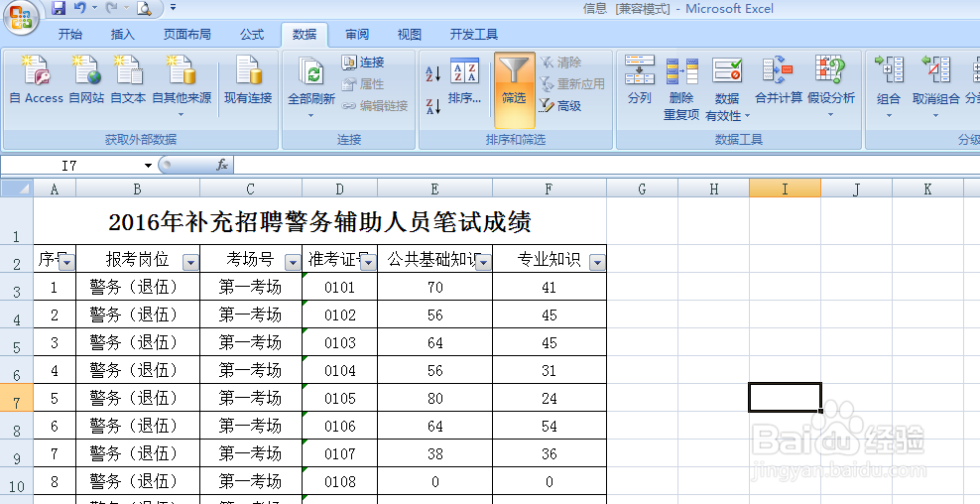Open 自其他来源 data sources menu

point(182,85)
